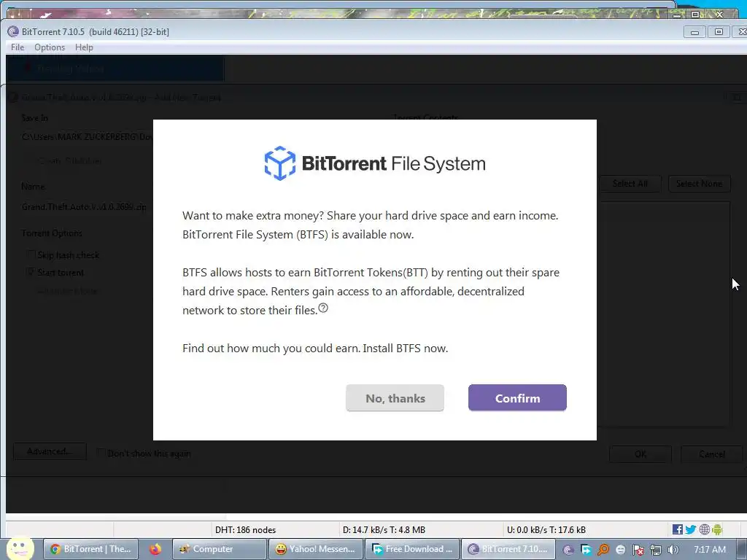Image resolution: width=747 pixels, height=560 pixels.
Task: Click the dimmed Advanced... button
Action: pos(50,451)
